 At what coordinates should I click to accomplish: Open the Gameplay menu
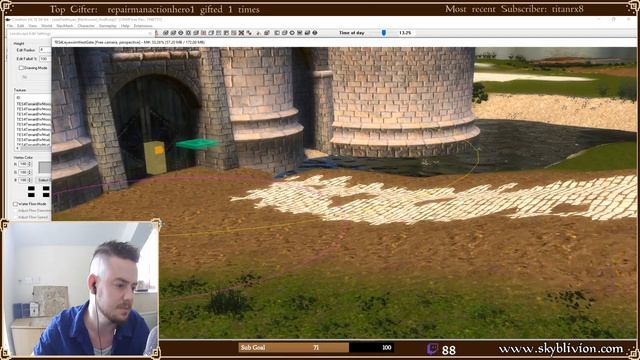pos(108,26)
